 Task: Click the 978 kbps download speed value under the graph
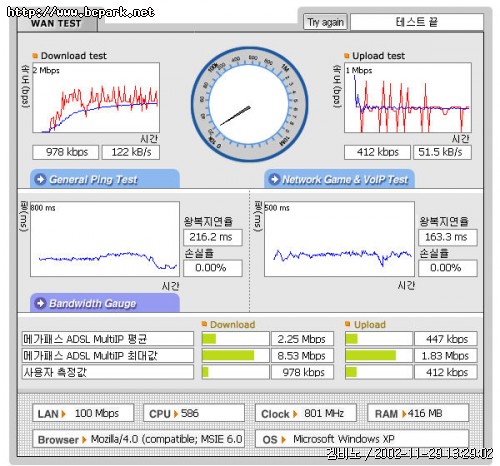[66, 152]
